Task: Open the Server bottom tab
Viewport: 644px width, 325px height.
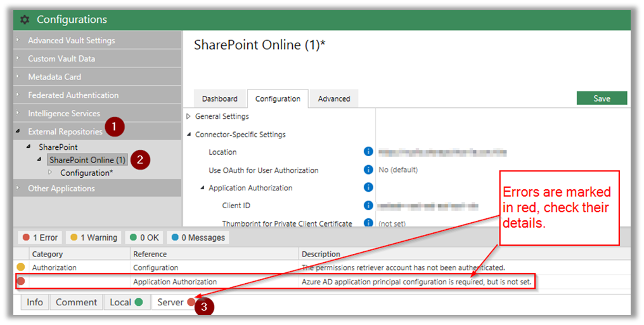Action: point(176,302)
